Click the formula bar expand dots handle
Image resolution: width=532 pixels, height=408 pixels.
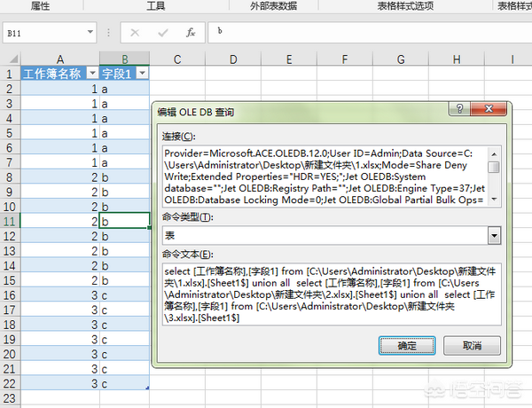coord(108,33)
